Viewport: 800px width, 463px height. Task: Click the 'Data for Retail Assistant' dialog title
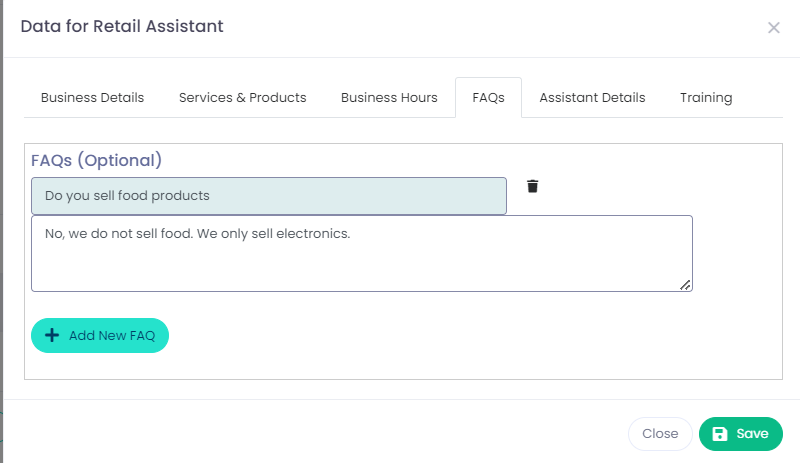(x=122, y=26)
